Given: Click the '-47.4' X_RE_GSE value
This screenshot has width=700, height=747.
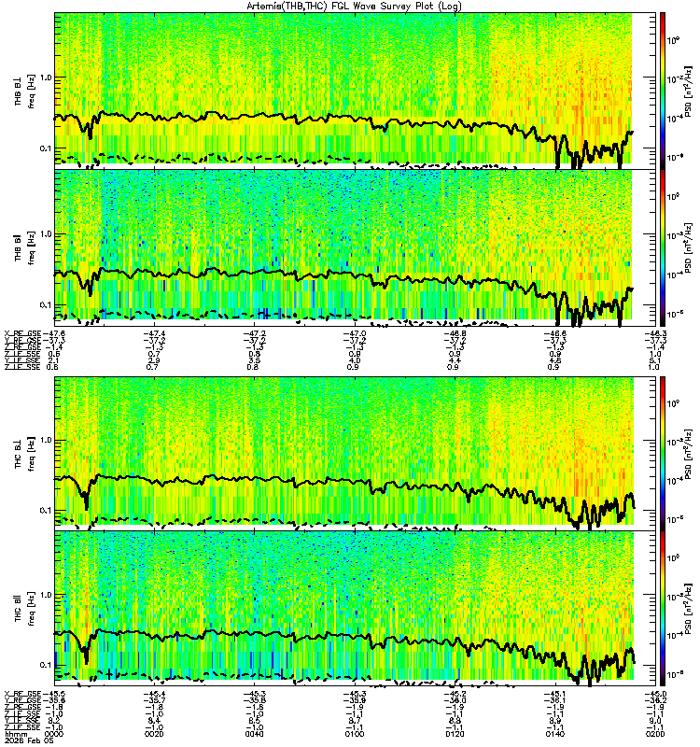Looking at the screenshot, I should pos(155,333).
